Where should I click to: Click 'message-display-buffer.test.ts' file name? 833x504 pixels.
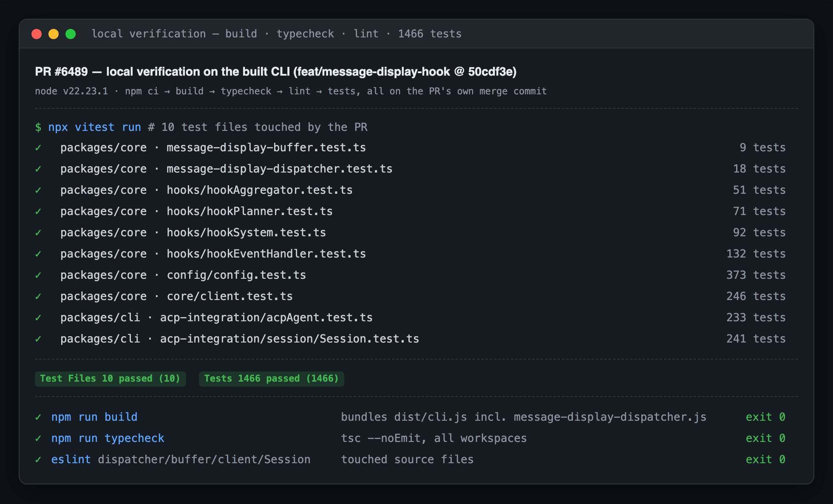(x=266, y=147)
